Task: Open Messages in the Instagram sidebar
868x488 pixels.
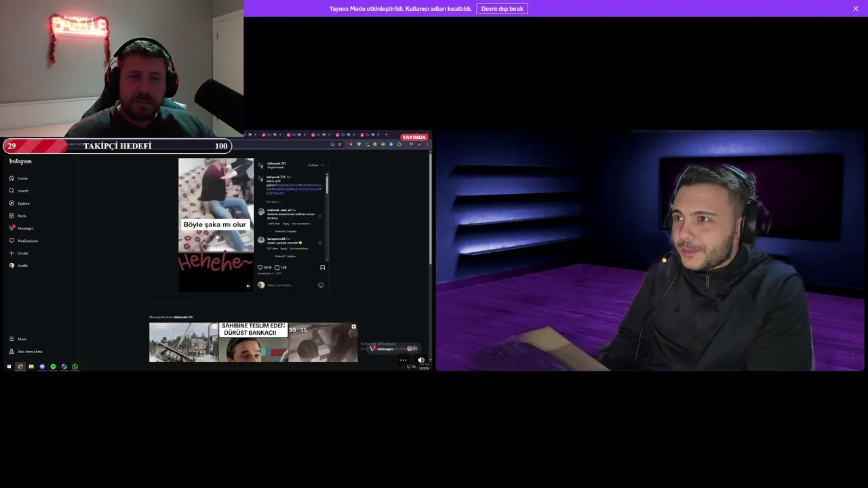Action: (21, 228)
